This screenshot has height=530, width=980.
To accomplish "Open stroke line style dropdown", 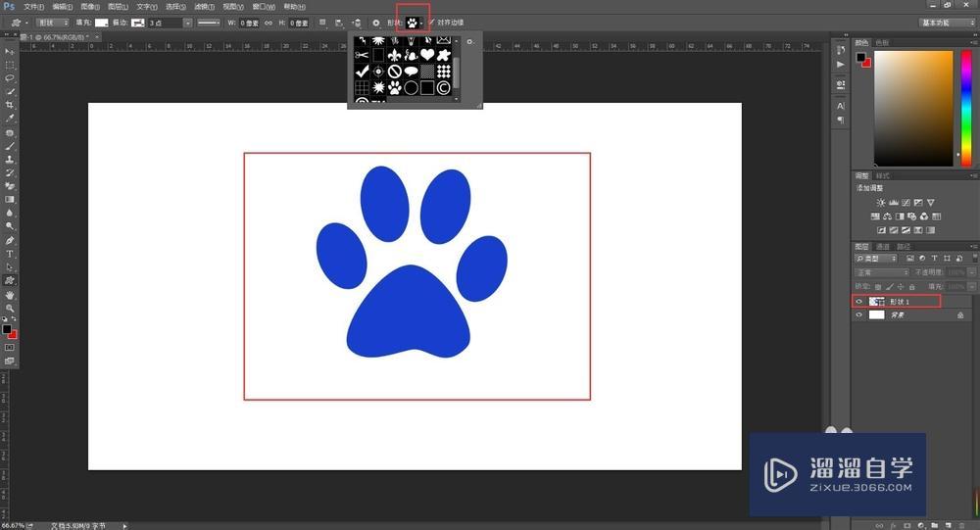I will (209, 23).
